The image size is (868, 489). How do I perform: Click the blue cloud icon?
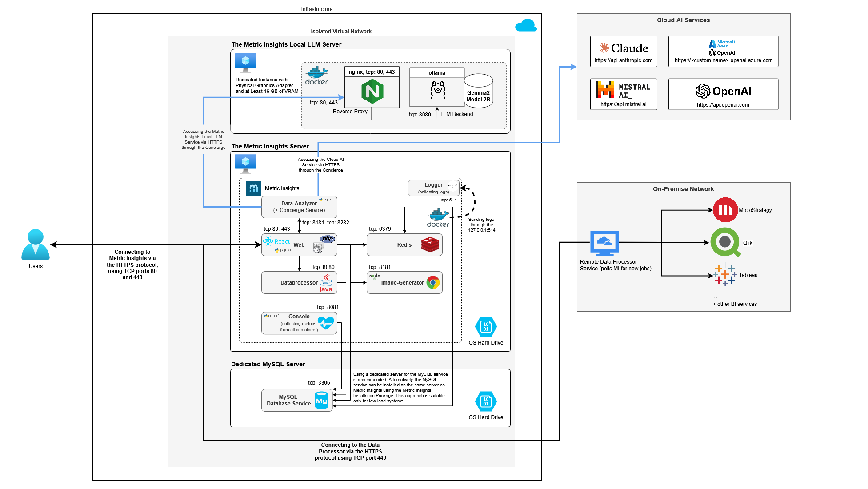pos(526,25)
